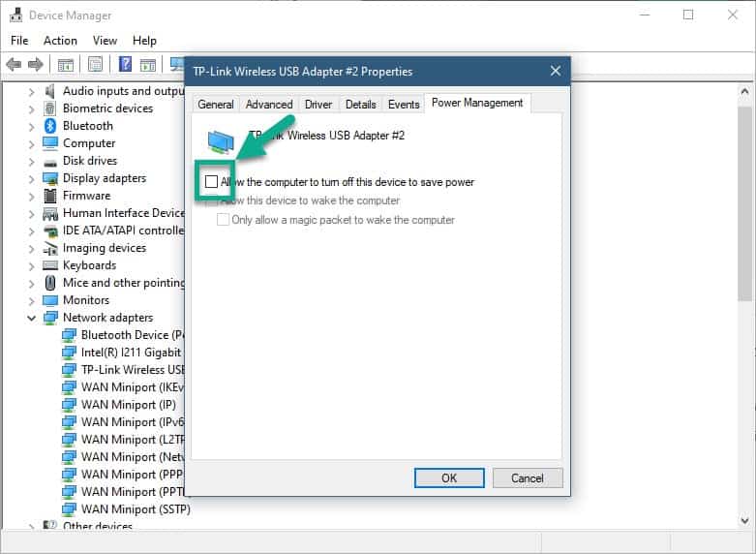Click the Imaging devices icon
Viewport: 756px width, 554px height.
tap(50, 249)
